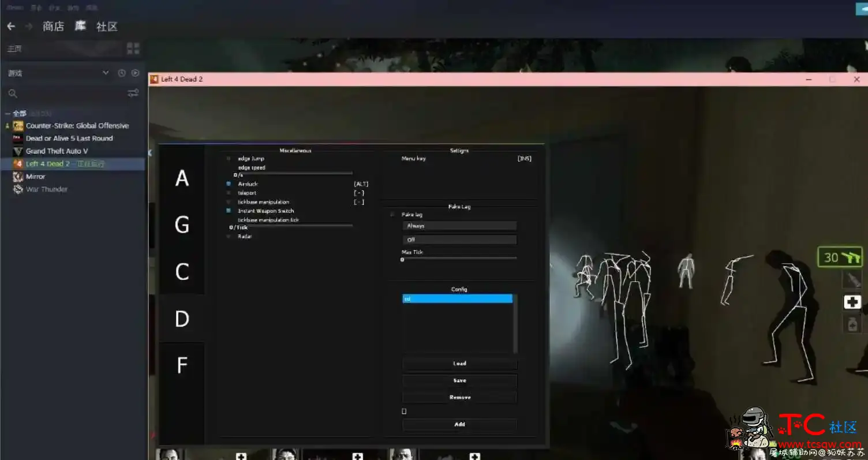Open the Off fake lag dropdown
Image resolution: width=868 pixels, height=460 pixels.
pyautogui.click(x=459, y=240)
